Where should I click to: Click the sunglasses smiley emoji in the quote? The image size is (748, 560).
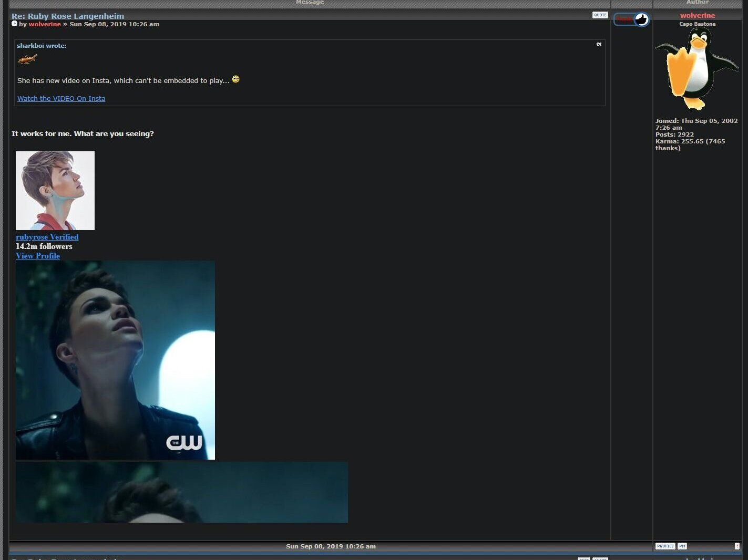pyautogui.click(x=235, y=79)
